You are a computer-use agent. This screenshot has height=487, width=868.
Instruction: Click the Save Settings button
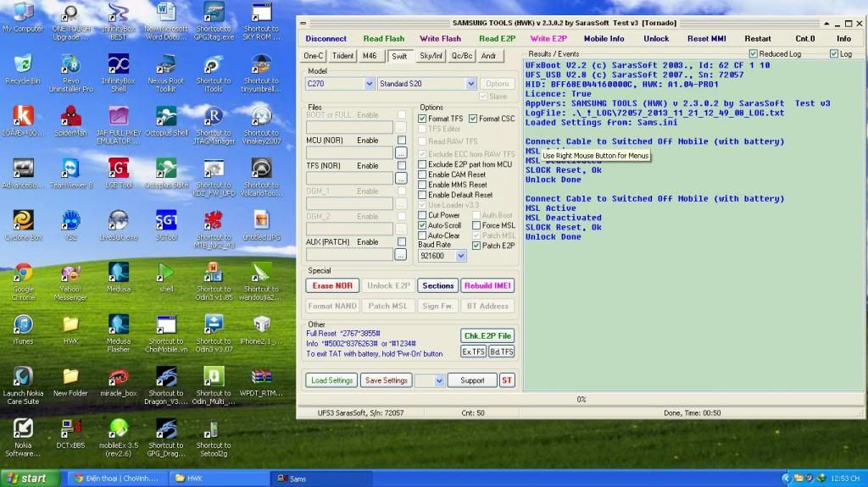(386, 380)
